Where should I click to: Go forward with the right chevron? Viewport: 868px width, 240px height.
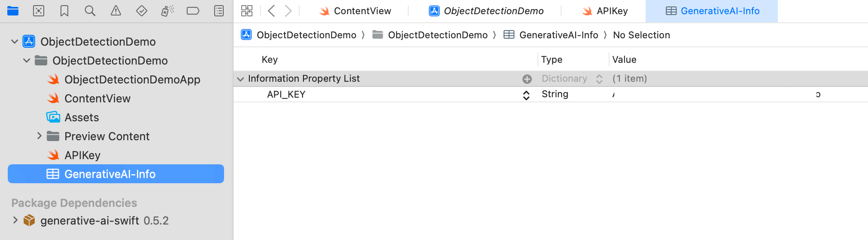click(x=288, y=11)
